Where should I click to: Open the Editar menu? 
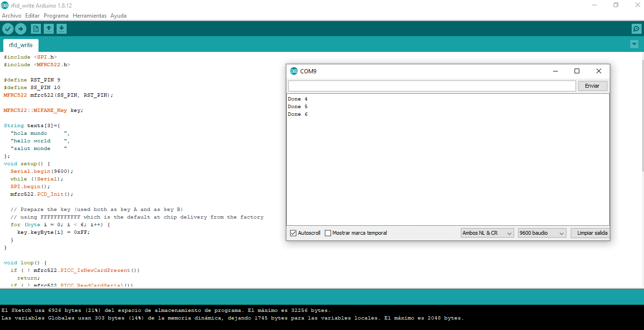pyautogui.click(x=32, y=16)
